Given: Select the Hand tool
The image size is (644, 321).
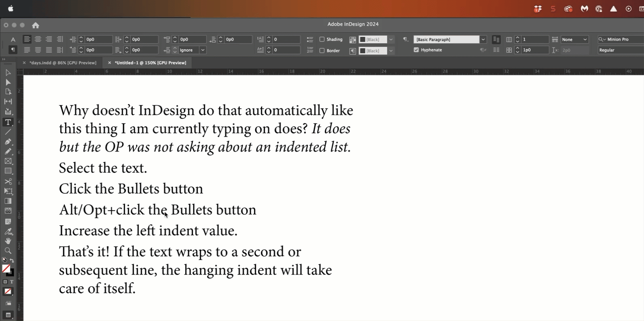Looking at the screenshot, I should pyautogui.click(x=8, y=241).
